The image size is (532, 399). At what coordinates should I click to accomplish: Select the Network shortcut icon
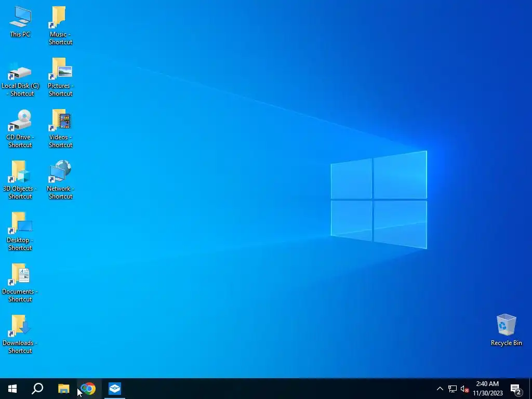tap(60, 180)
